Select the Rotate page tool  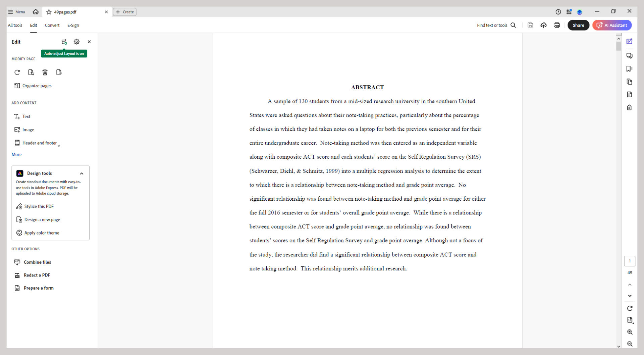pos(17,72)
